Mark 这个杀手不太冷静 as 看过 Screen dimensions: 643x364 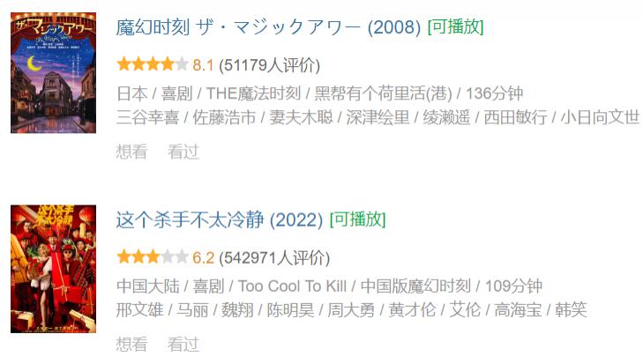[183, 344]
